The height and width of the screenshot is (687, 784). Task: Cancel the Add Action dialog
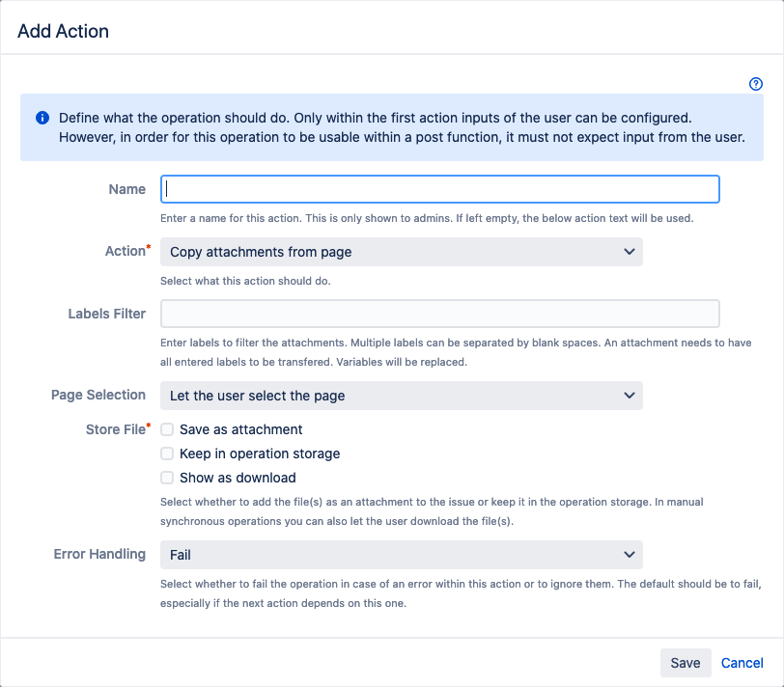click(x=742, y=663)
